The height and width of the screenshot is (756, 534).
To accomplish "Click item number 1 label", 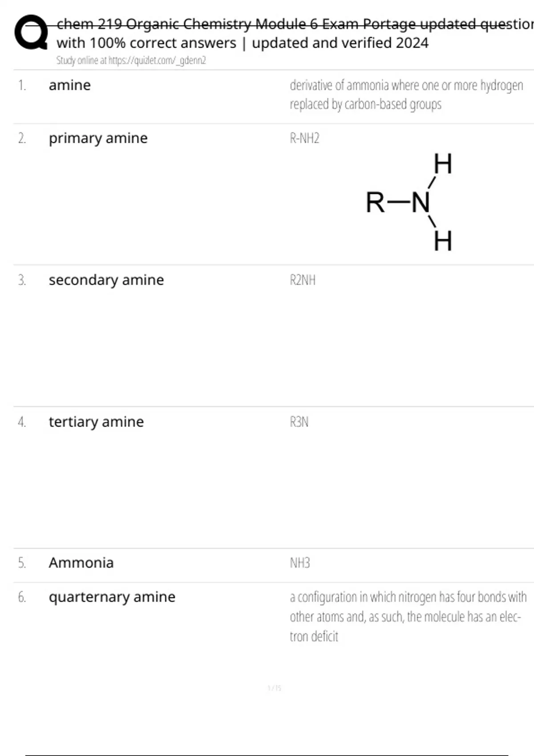I will click(22, 85).
